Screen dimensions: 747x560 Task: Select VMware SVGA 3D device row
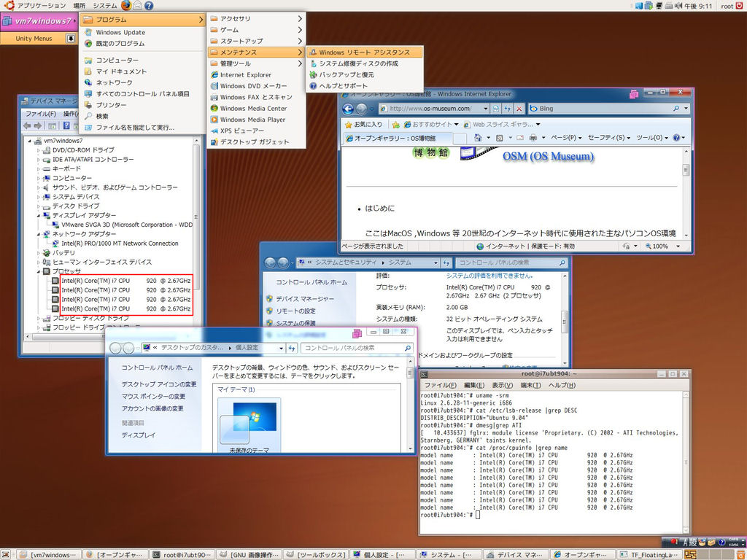tap(122, 225)
